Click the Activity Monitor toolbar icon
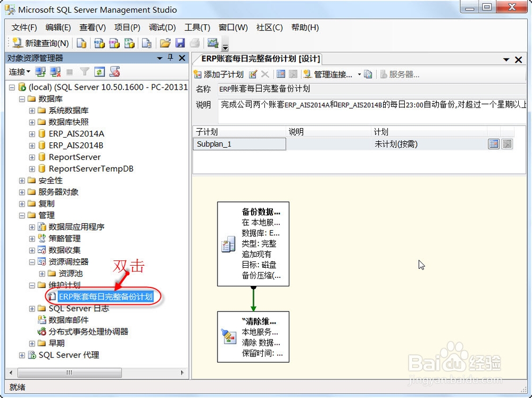The image size is (532, 398). coord(213,43)
